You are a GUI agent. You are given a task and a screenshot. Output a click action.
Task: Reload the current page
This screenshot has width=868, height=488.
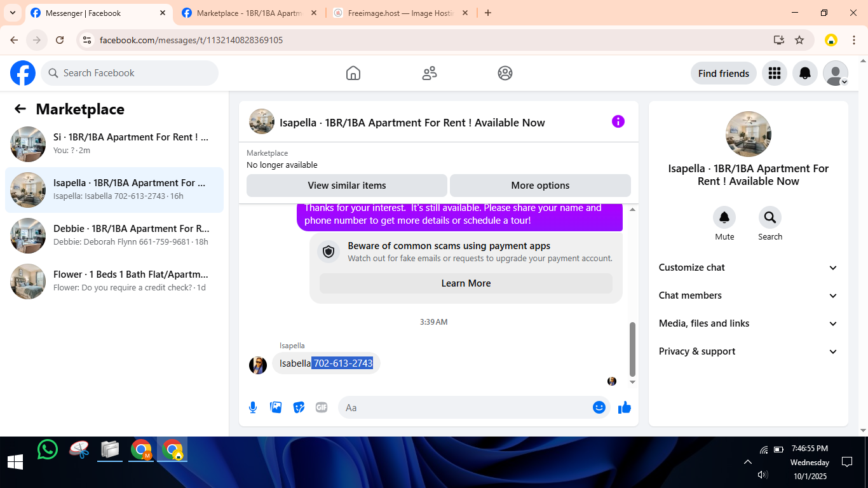[60, 40]
